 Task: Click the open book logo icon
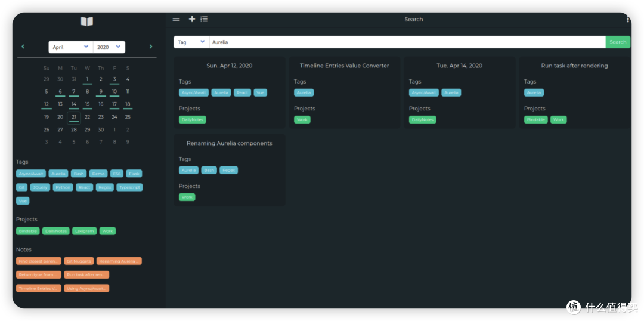point(86,21)
